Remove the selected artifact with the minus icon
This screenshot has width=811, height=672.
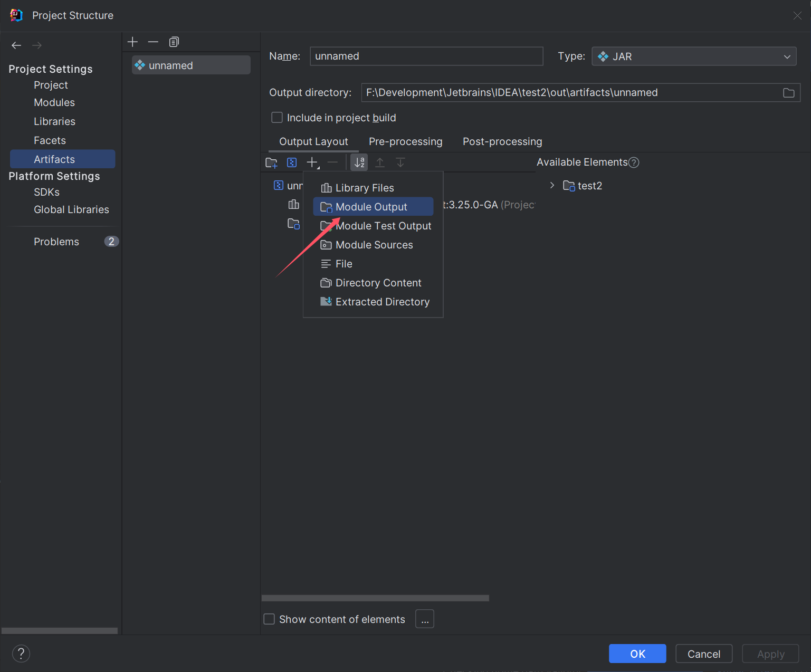[x=153, y=42]
